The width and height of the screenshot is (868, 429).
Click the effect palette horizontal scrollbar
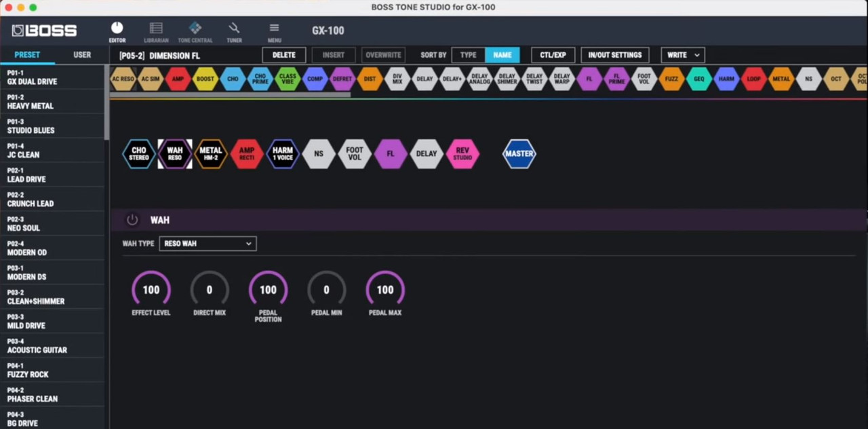[x=230, y=95]
